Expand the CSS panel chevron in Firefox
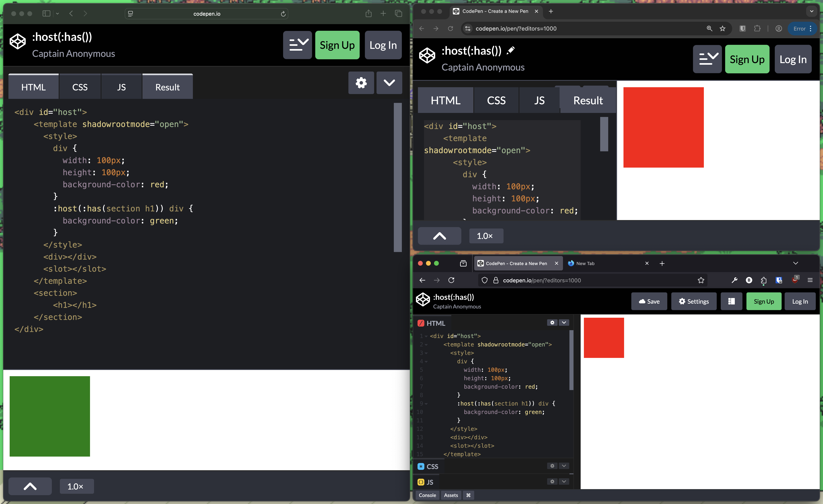This screenshot has width=823, height=504. pyautogui.click(x=564, y=466)
